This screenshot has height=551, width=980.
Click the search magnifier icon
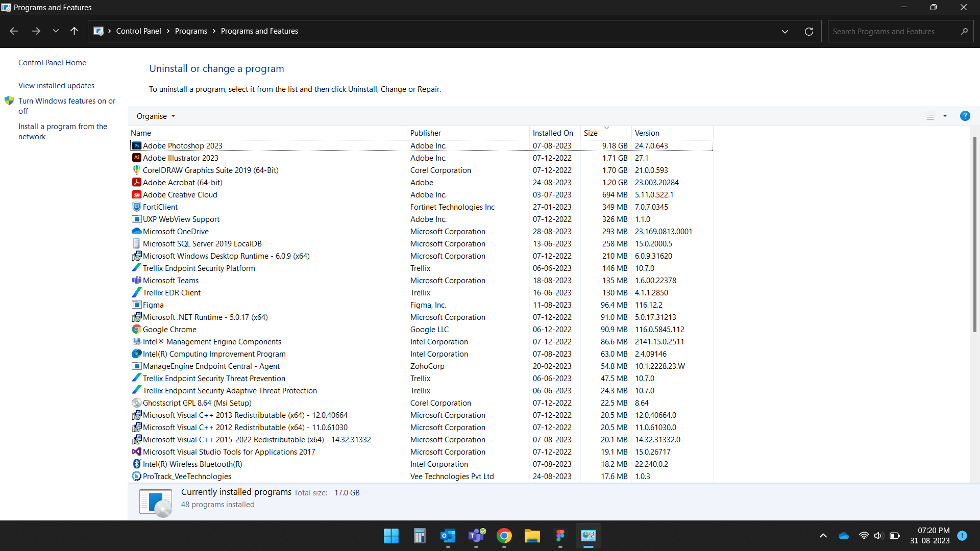coord(965,31)
